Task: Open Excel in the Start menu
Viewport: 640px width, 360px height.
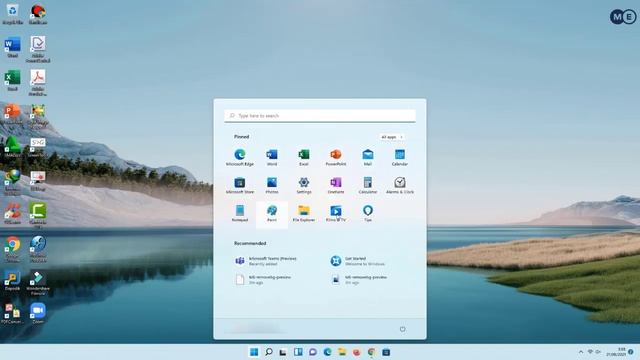Action: (304, 157)
